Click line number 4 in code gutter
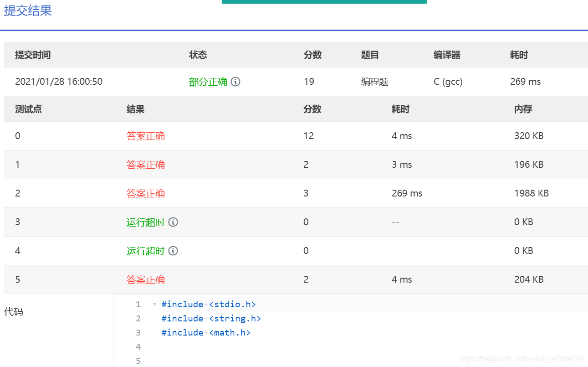Viewport: 588px width, 367px height. click(x=138, y=347)
